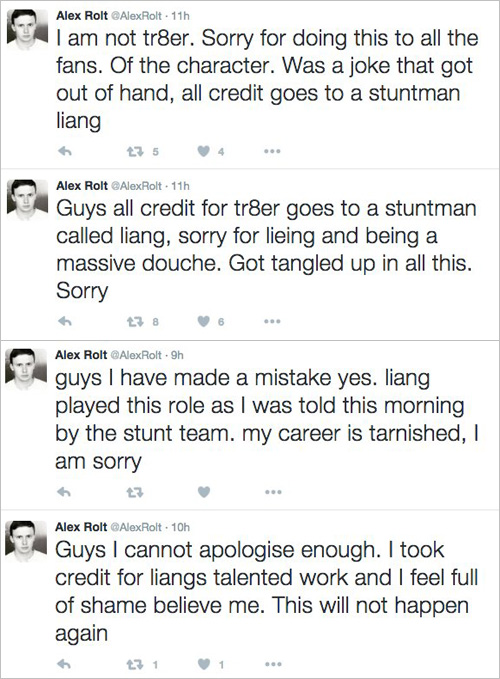This screenshot has width=500, height=679.
Task: Reply to the "massive douche" tweet
Action: coord(65,321)
